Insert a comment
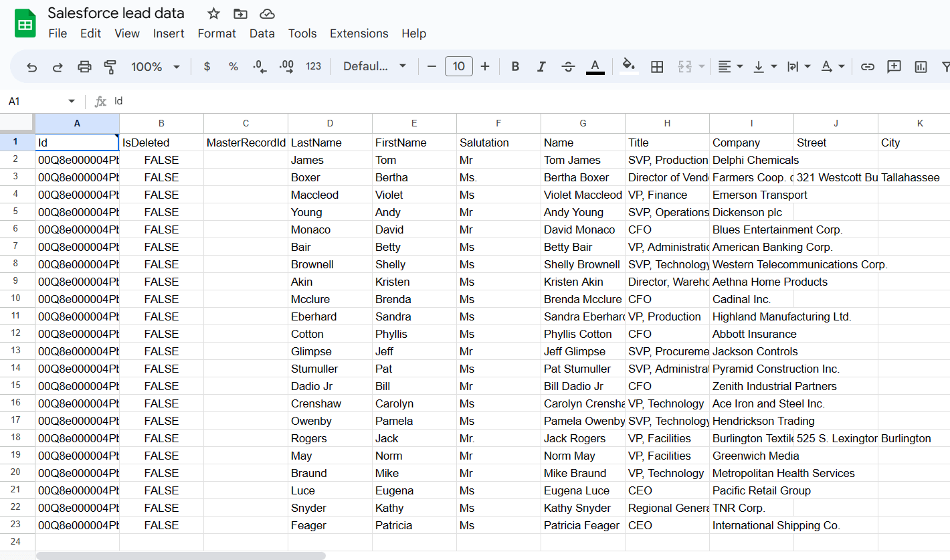The width and height of the screenshot is (950, 560). click(x=894, y=66)
